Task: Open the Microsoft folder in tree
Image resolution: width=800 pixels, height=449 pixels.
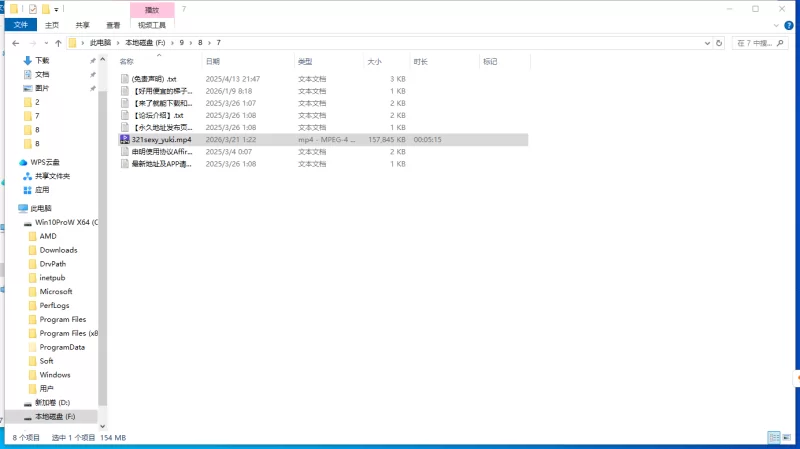Action: pos(56,291)
